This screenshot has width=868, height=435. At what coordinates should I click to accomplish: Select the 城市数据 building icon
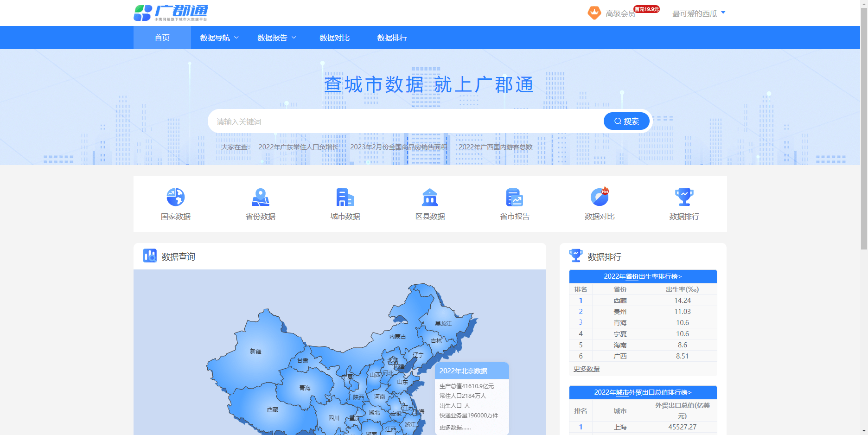tap(345, 197)
